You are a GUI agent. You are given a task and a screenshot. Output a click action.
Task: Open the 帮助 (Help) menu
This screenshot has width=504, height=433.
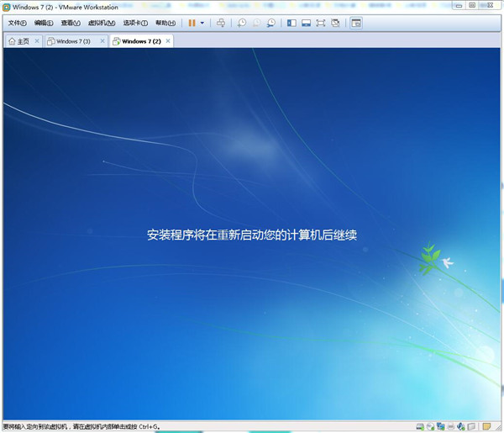pos(165,23)
